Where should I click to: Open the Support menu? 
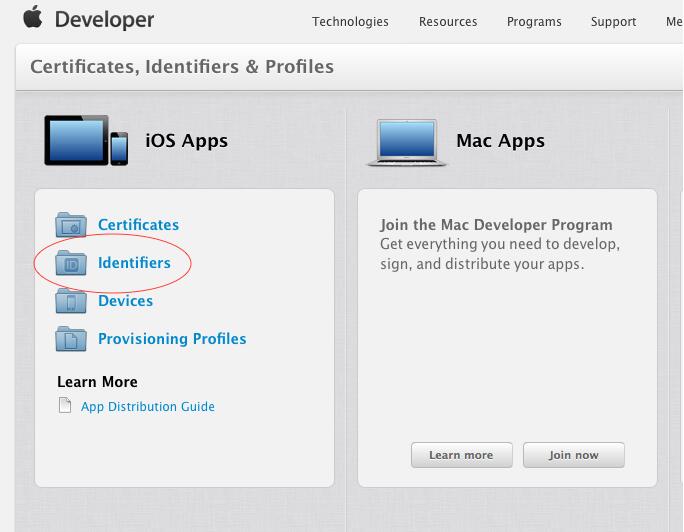[x=613, y=22]
